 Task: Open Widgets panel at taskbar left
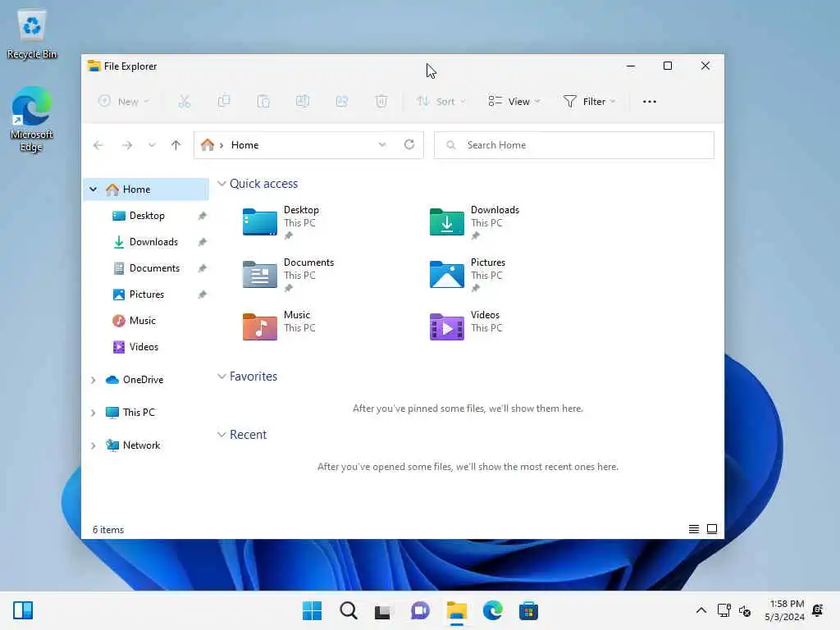click(x=23, y=610)
